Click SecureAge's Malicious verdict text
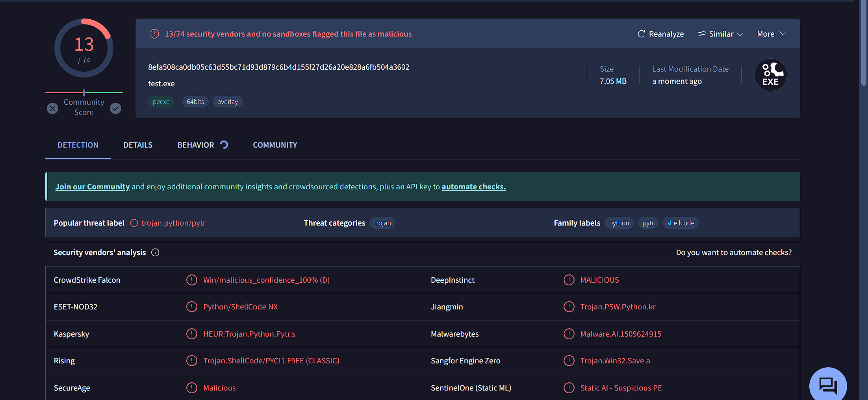868x400 pixels. click(219, 388)
